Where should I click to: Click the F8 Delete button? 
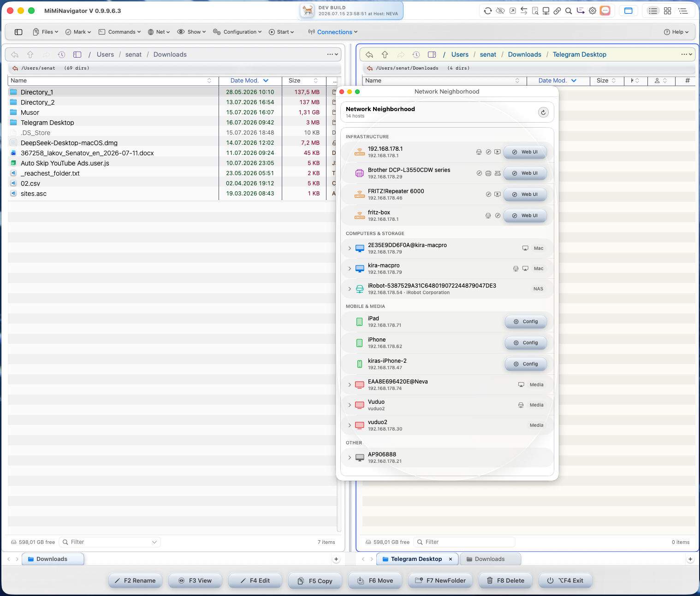coord(505,581)
